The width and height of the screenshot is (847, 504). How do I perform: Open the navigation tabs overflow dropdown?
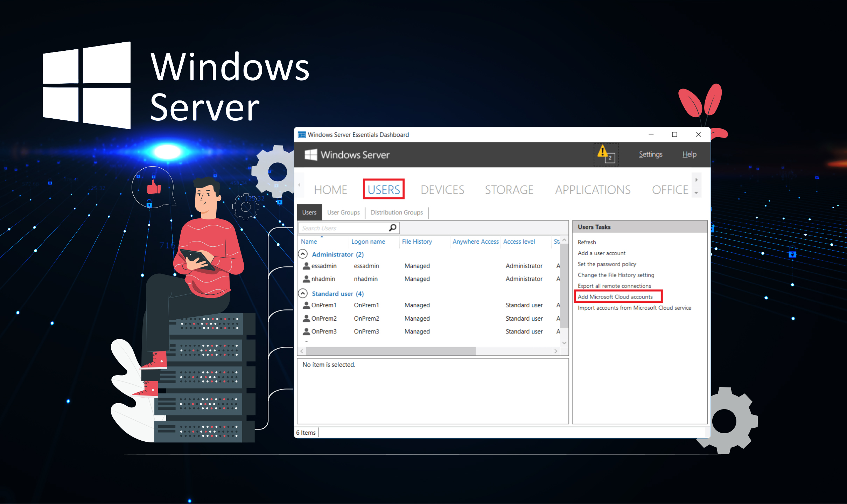pos(696,193)
